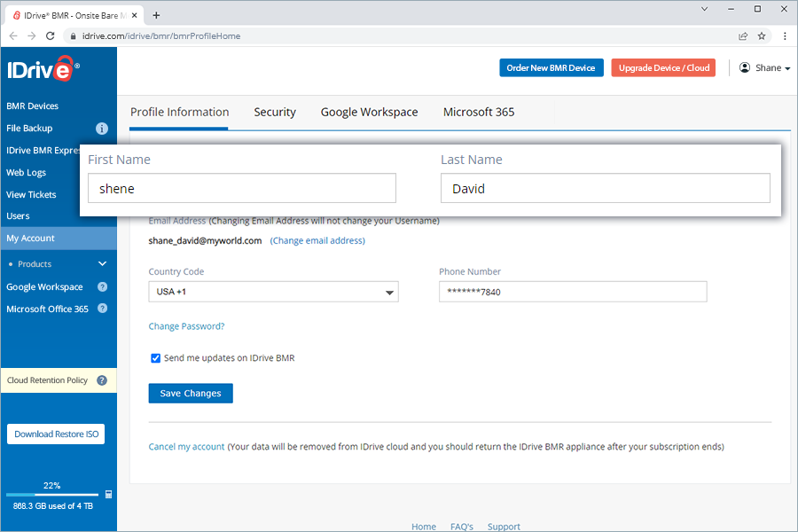Click the Shane user avatar icon

tap(745, 67)
